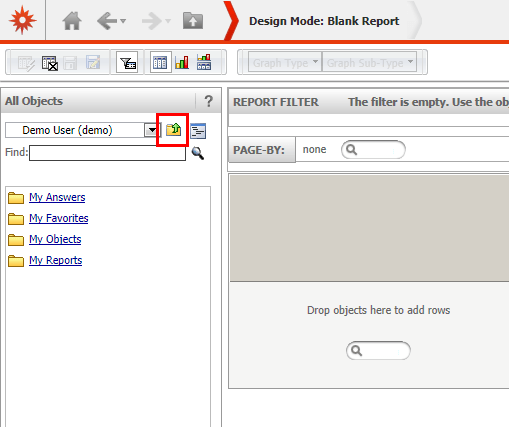Click the Save floppy disk icon
This screenshot has height=427, width=509.
coord(70,63)
